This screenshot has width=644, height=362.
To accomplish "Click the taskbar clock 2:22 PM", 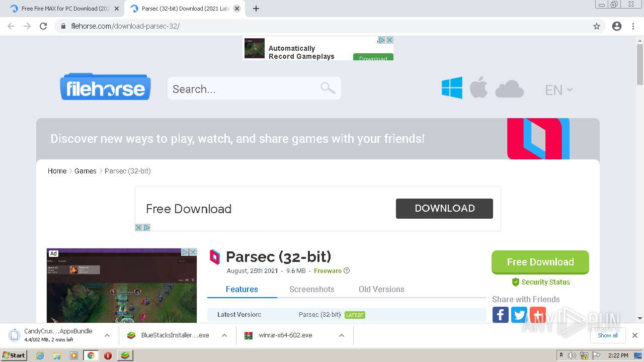I will coord(618,355).
